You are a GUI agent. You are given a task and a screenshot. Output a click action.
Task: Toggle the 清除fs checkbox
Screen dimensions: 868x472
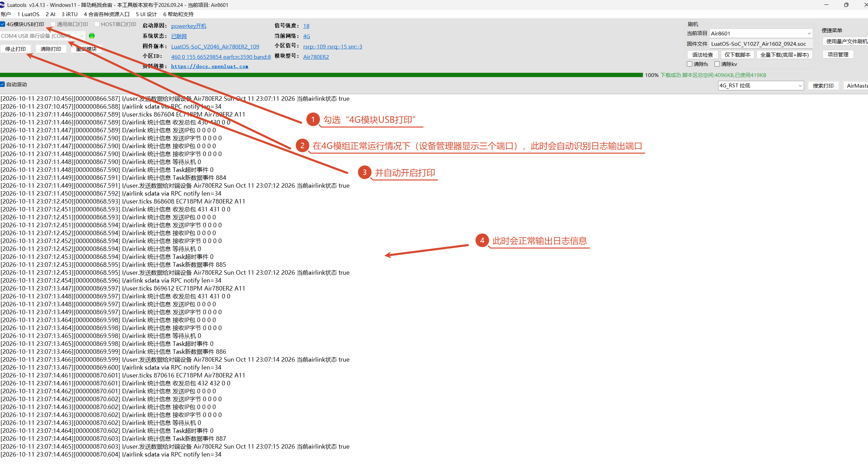[690, 64]
